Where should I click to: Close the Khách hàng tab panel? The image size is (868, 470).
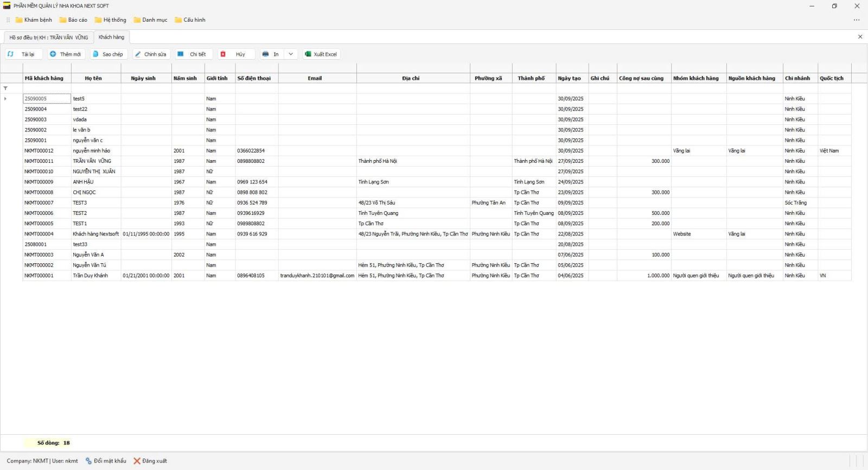point(860,37)
